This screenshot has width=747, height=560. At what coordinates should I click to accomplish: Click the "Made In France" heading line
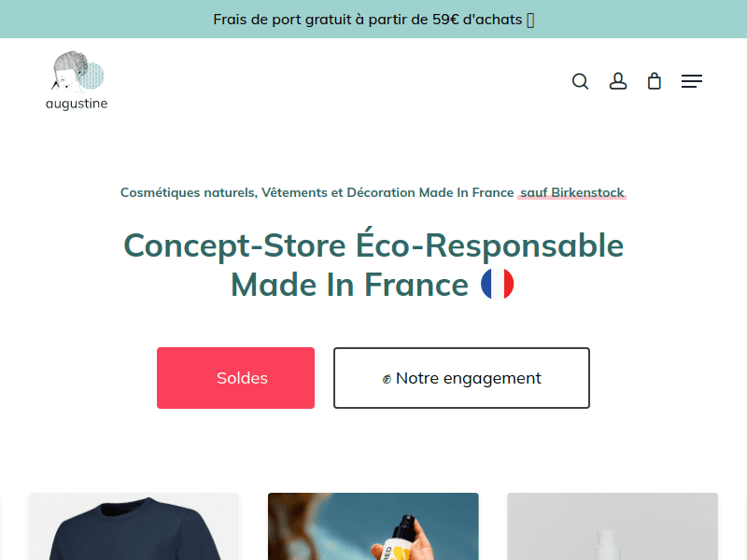tap(349, 284)
